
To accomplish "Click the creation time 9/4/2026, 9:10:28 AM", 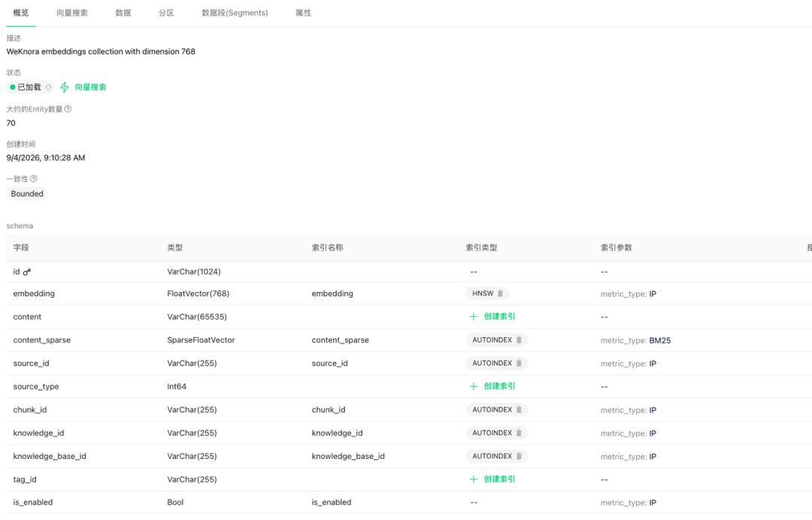I will [46, 157].
